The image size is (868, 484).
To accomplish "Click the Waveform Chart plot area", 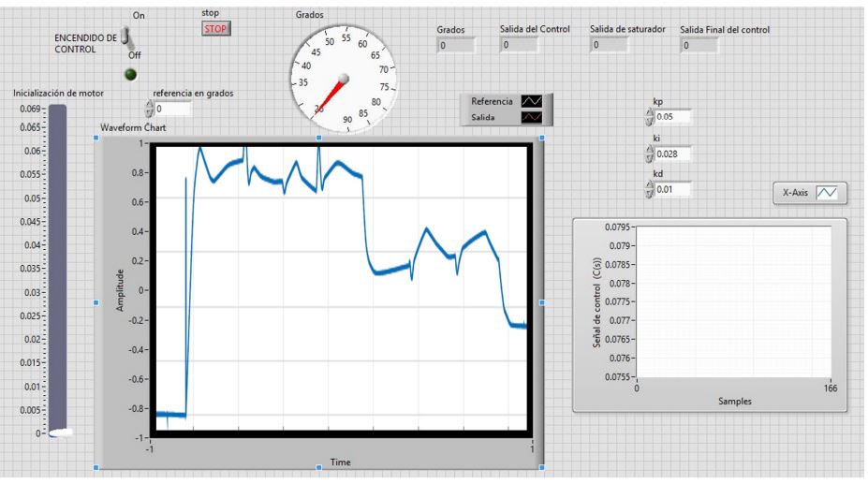I will (341, 288).
